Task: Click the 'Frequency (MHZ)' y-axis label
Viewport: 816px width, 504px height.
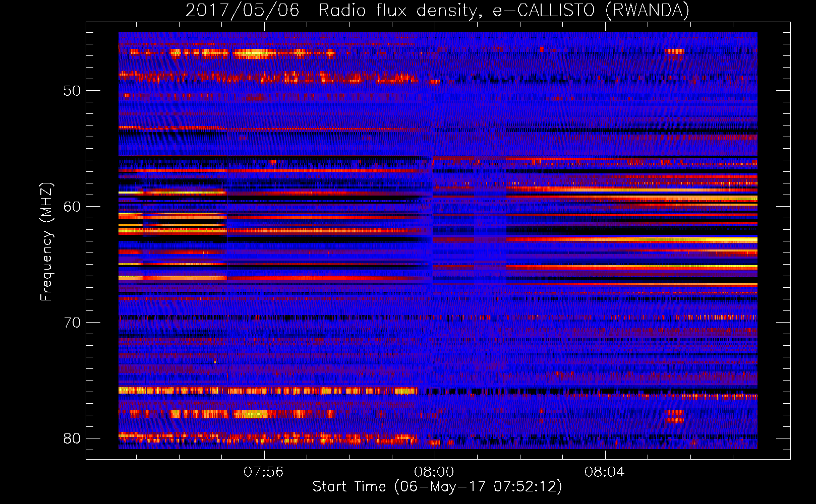Action: (46, 242)
